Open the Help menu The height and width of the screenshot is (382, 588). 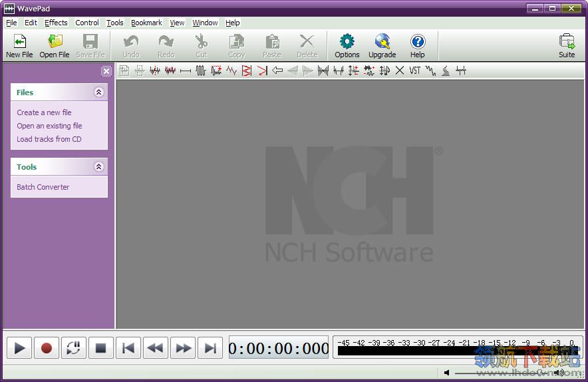[233, 23]
